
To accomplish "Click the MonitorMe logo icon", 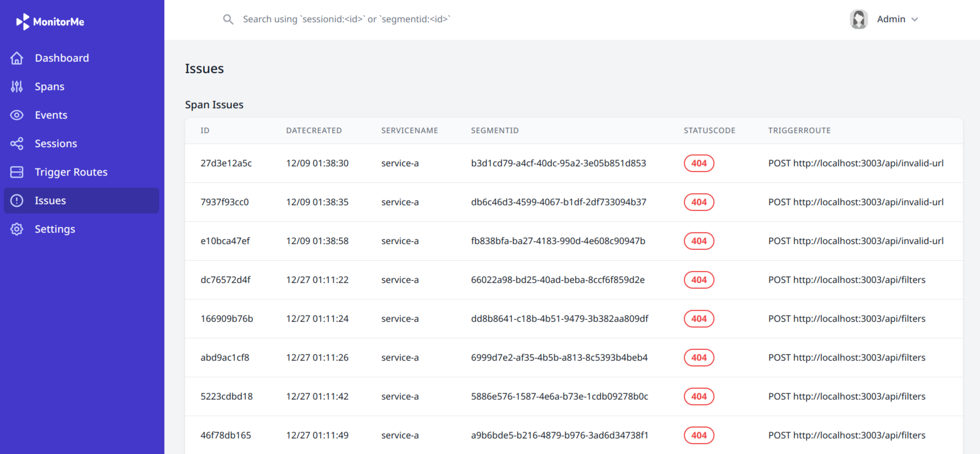I will point(23,22).
